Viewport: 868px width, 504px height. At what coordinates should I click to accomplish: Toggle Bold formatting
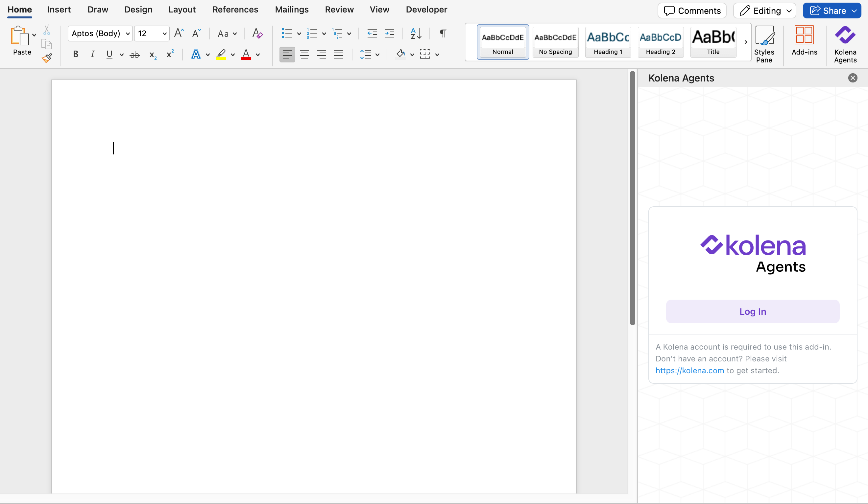coord(75,55)
